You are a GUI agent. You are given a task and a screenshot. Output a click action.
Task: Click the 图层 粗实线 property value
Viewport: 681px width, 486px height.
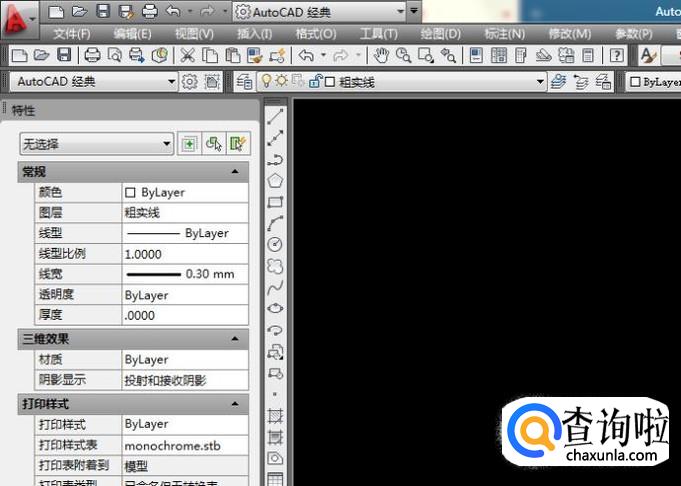(x=185, y=213)
